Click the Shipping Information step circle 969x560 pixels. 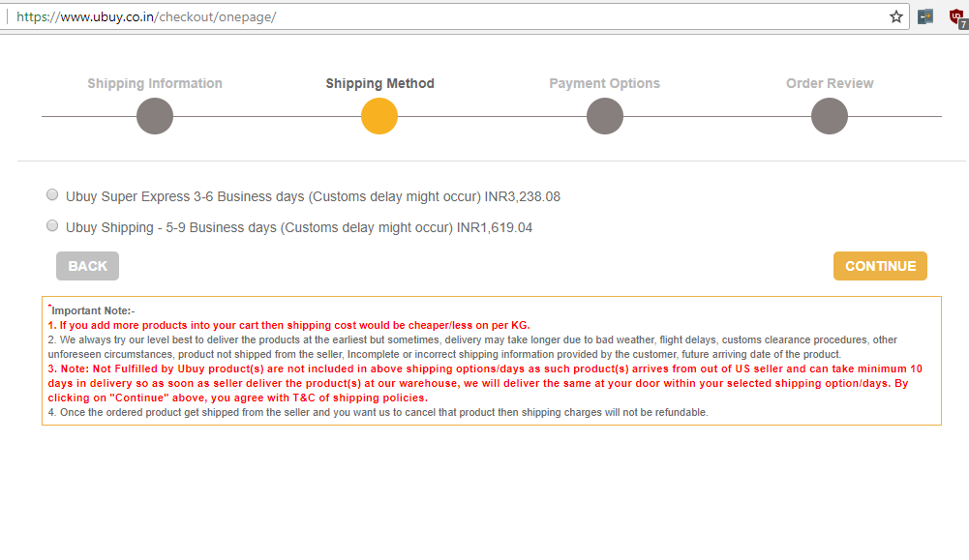pyautogui.click(x=155, y=117)
